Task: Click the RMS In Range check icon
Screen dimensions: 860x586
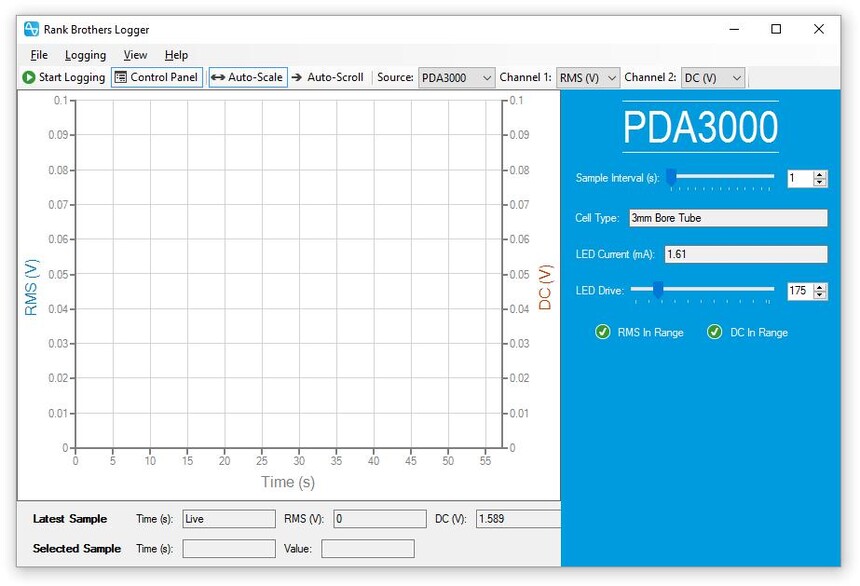Action: click(602, 332)
